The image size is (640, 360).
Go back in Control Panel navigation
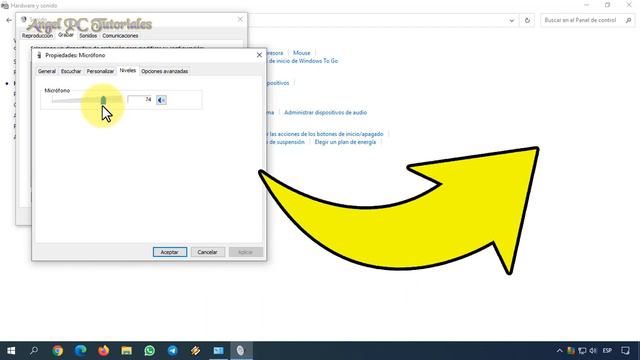(x=9, y=20)
